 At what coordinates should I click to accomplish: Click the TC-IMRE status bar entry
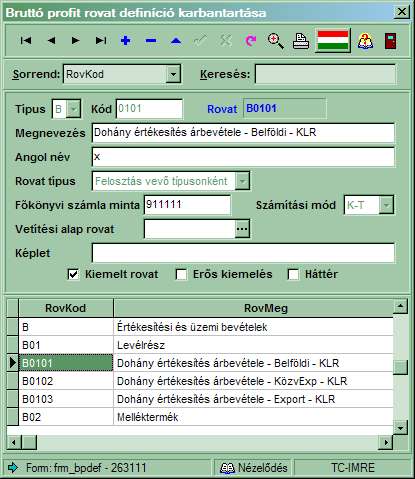tap(353, 468)
